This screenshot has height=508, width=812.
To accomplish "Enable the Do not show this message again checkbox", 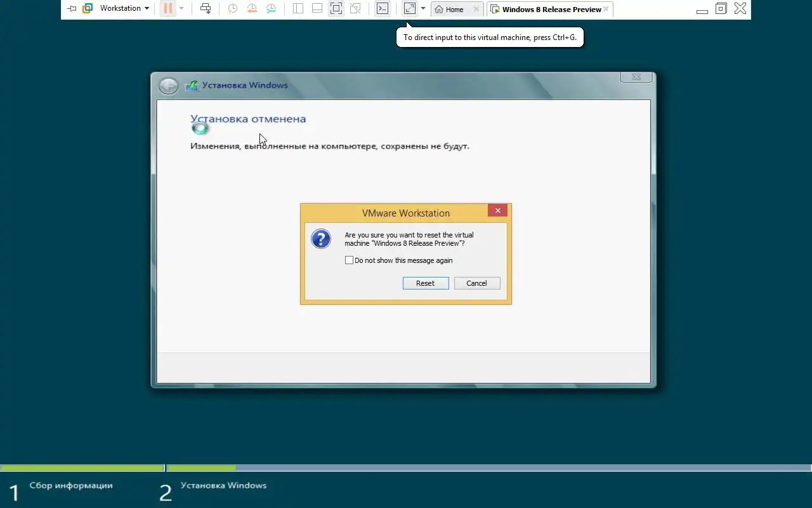I will pyautogui.click(x=349, y=260).
